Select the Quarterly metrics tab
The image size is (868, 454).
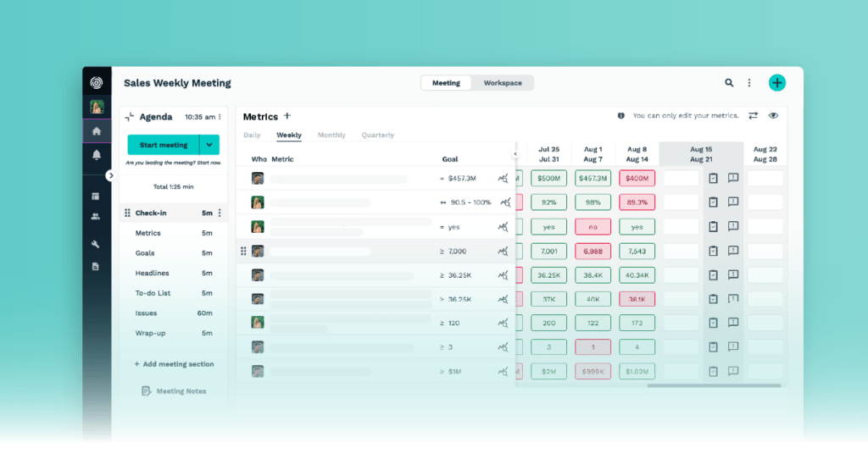coord(377,136)
